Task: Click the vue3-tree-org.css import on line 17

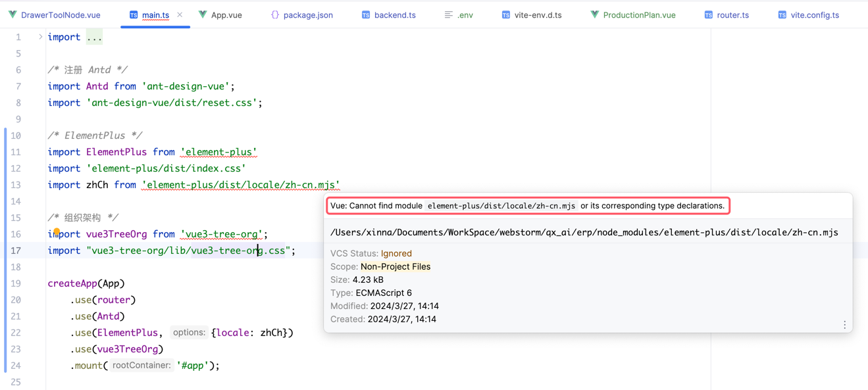Action: pos(188,251)
